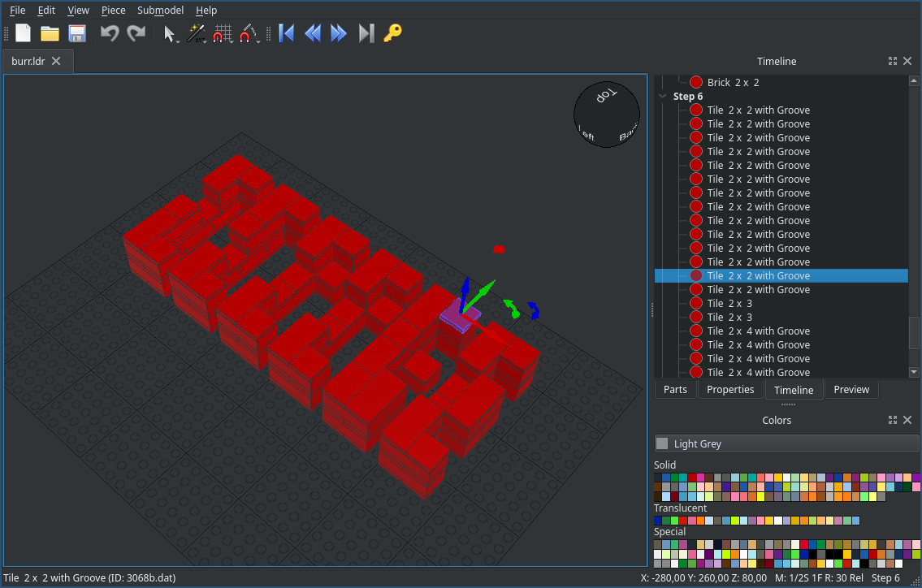Viewport: 922px width, 588px height.
Task: Jump to the last step
Action: [x=366, y=33]
